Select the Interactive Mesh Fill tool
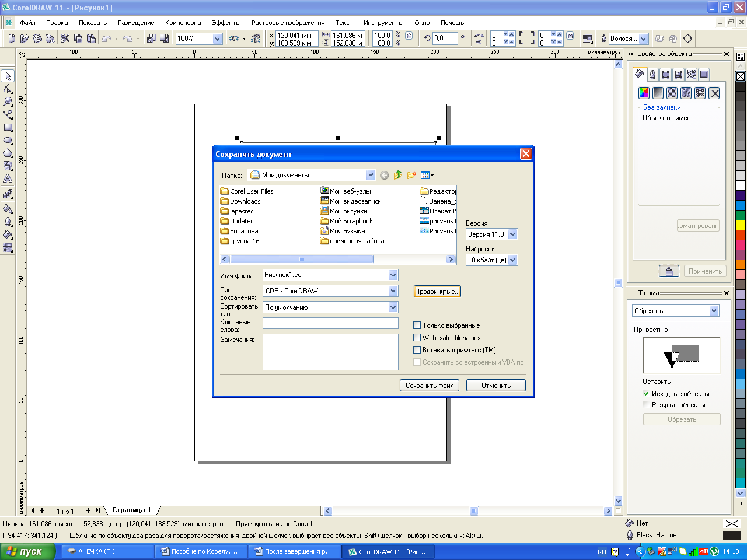Viewport: 747px width, 560px height. point(8,247)
